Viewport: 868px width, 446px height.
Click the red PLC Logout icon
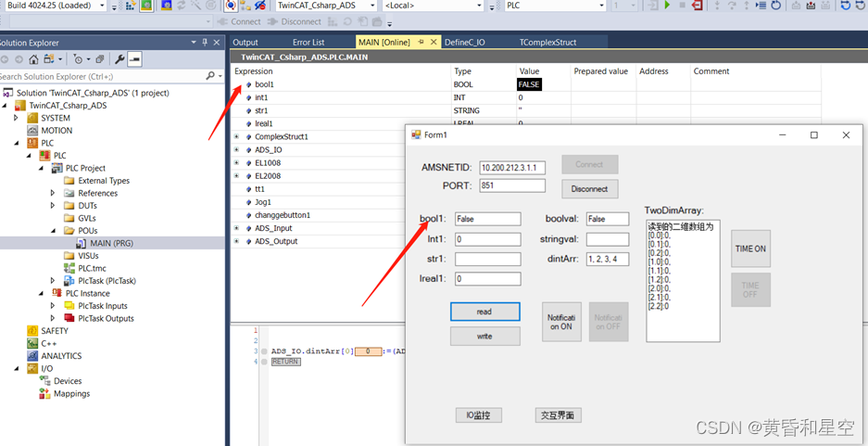pyautogui.click(x=698, y=5)
